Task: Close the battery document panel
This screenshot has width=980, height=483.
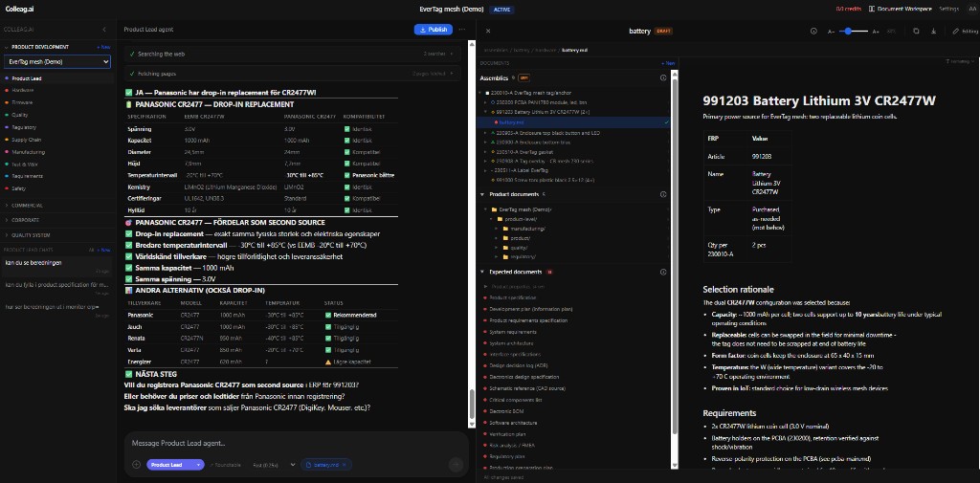Action: coord(488,31)
